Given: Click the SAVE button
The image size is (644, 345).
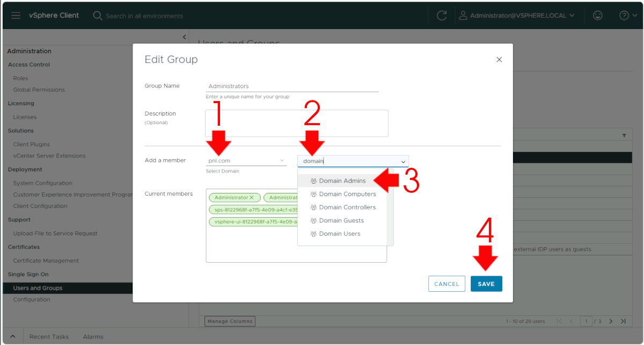Looking at the screenshot, I should point(486,284).
